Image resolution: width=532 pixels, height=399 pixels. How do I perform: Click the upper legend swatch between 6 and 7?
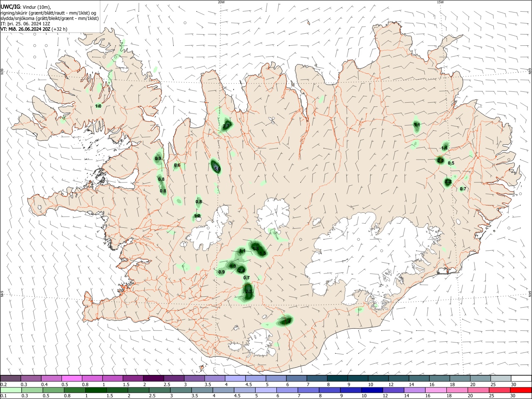tap(296, 379)
